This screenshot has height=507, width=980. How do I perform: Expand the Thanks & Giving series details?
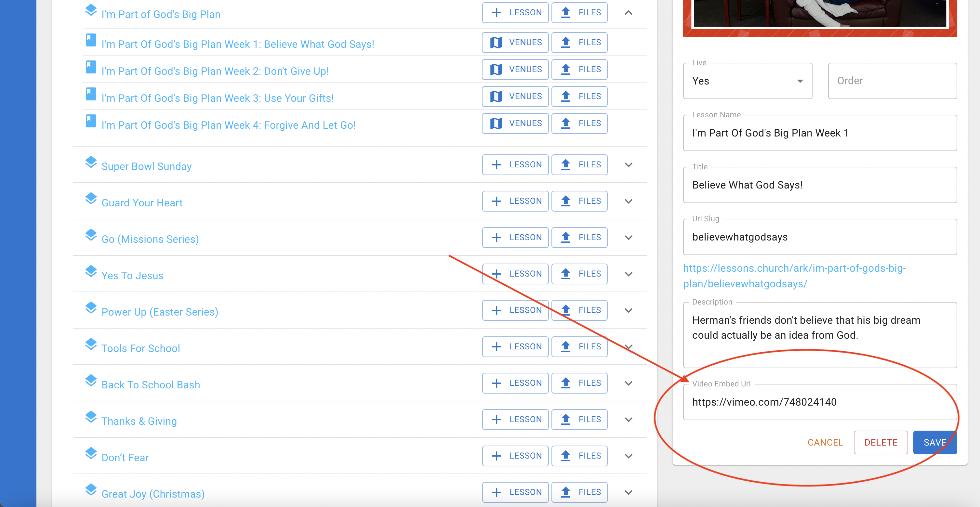click(x=629, y=420)
